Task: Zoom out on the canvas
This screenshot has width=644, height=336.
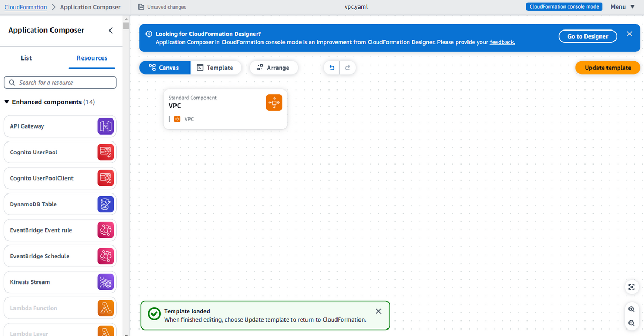Action: (631, 323)
